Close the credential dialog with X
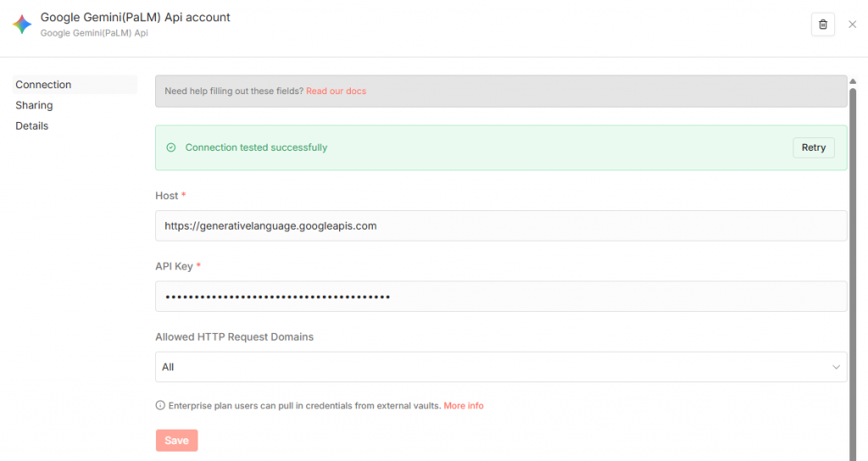 pos(853,25)
